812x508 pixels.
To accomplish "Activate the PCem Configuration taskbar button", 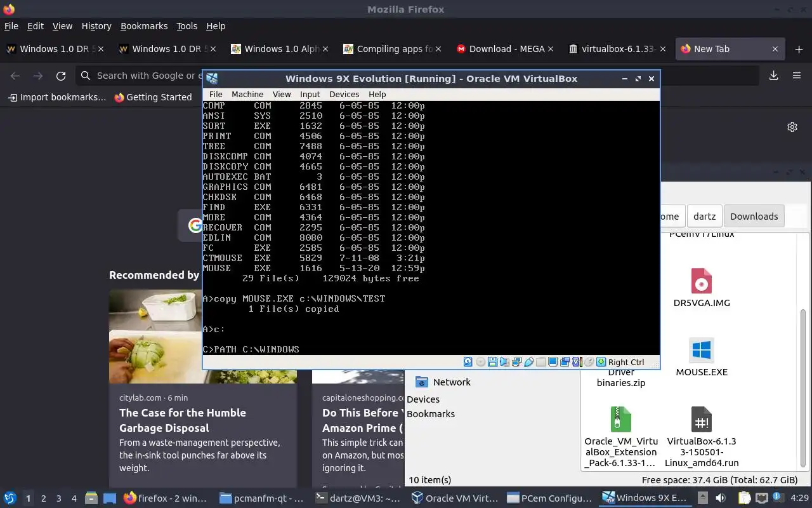I will click(x=548, y=498).
